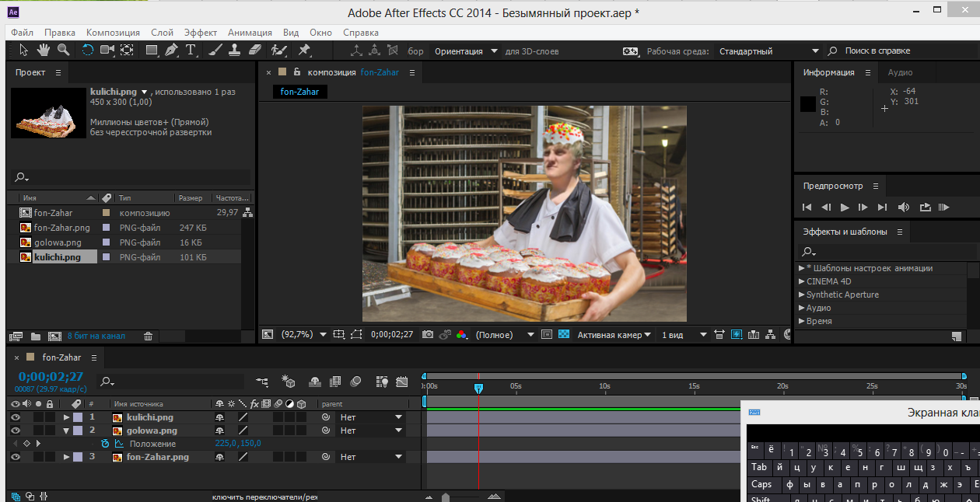Hide the kulichi.png layer eye toggle

click(15, 417)
